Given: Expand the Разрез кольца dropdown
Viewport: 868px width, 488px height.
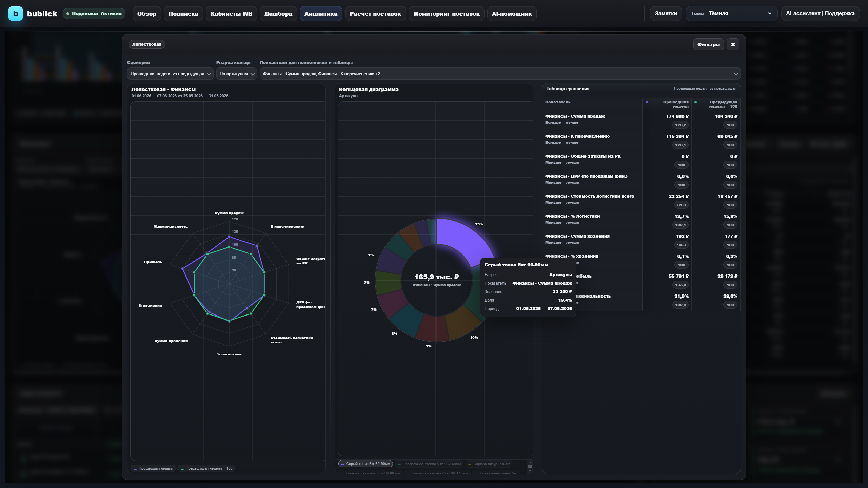Looking at the screenshot, I should (237, 74).
